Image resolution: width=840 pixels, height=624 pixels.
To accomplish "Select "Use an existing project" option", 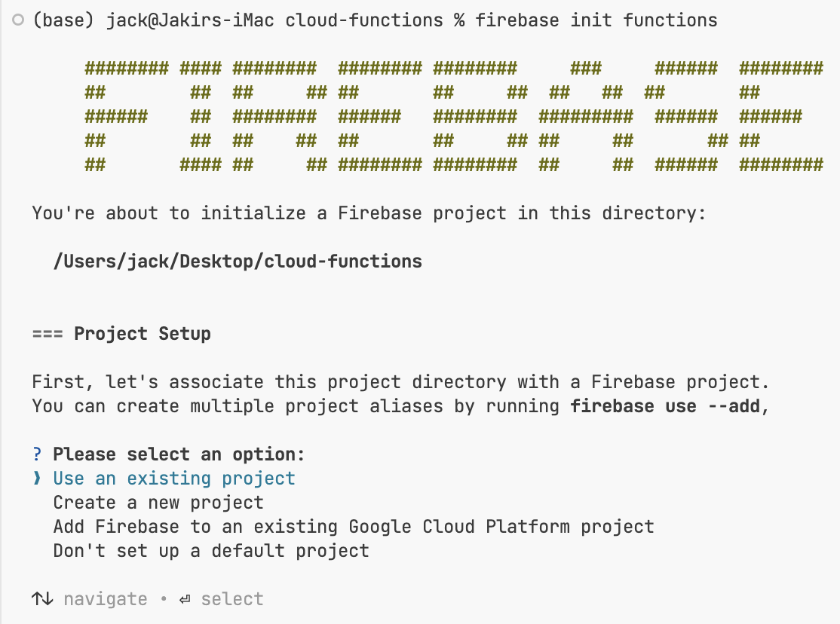I will (174, 479).
